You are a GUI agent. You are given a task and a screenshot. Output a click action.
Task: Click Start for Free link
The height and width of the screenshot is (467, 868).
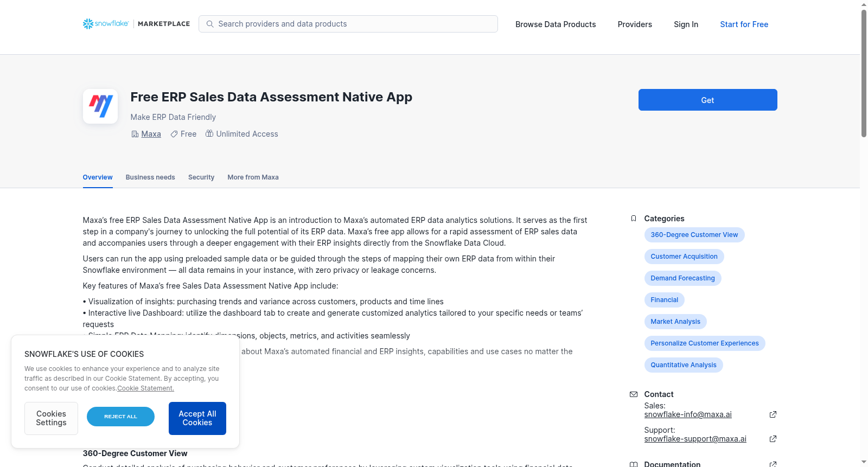[744, 24]
